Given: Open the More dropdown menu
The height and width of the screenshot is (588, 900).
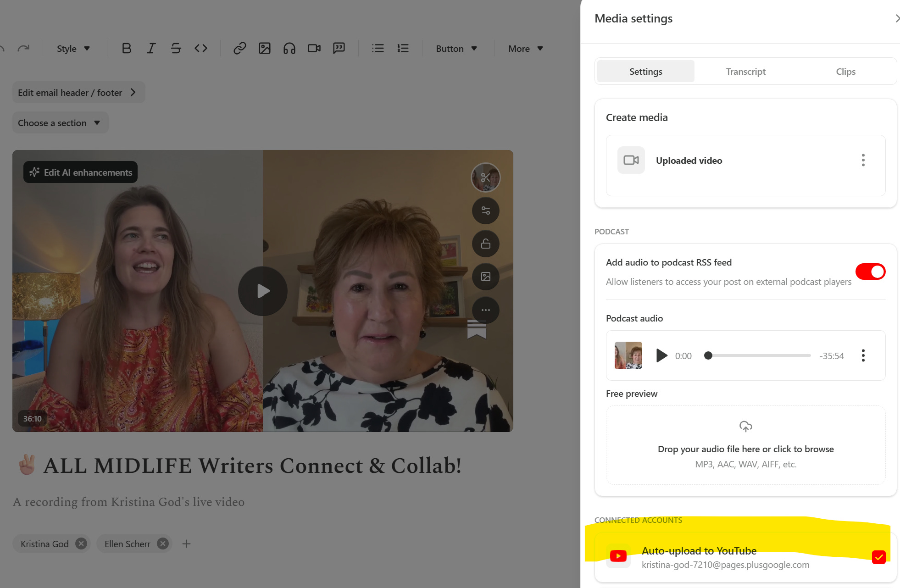Looking at the screenshot, I should pyautogui.click(x=525, y=49).
